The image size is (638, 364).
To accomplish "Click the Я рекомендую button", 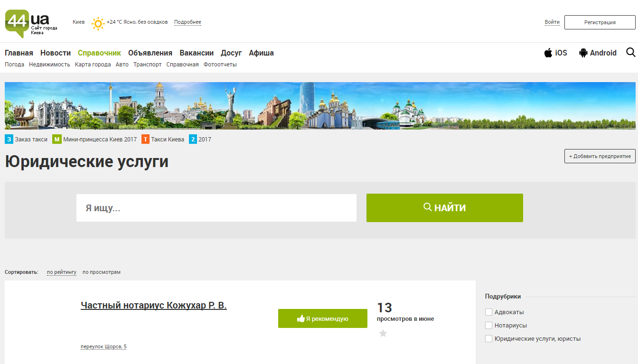I will point(323,318).
